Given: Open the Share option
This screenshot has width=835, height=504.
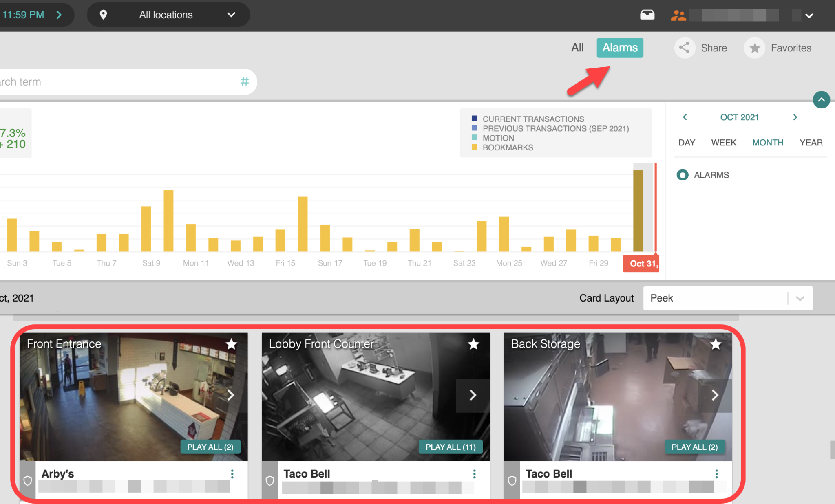Looking at the screenshot, I should pos(701,48).
